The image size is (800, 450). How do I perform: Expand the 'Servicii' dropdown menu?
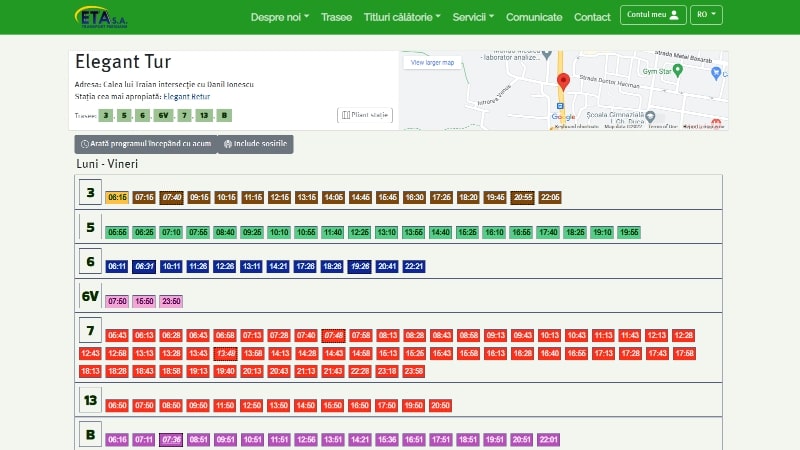[473, 17]
